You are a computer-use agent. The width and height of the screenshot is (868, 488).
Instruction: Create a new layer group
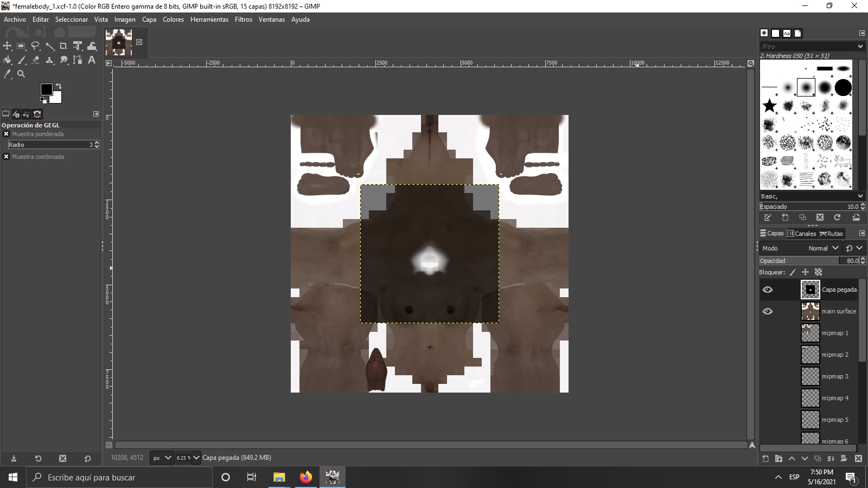tap(778, 459)
